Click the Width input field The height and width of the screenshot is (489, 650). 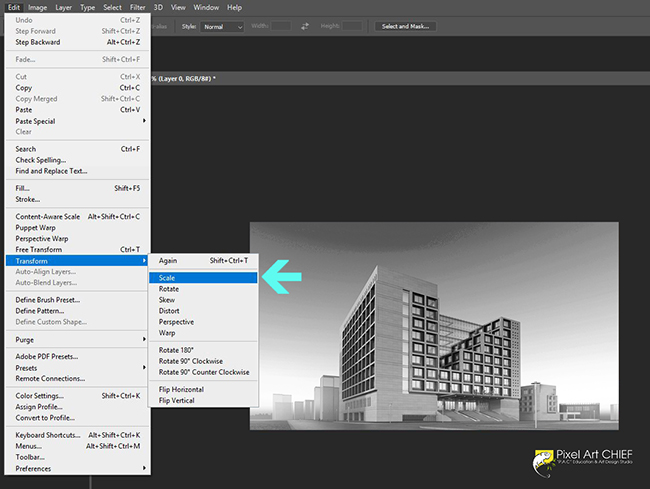(281, 26)
